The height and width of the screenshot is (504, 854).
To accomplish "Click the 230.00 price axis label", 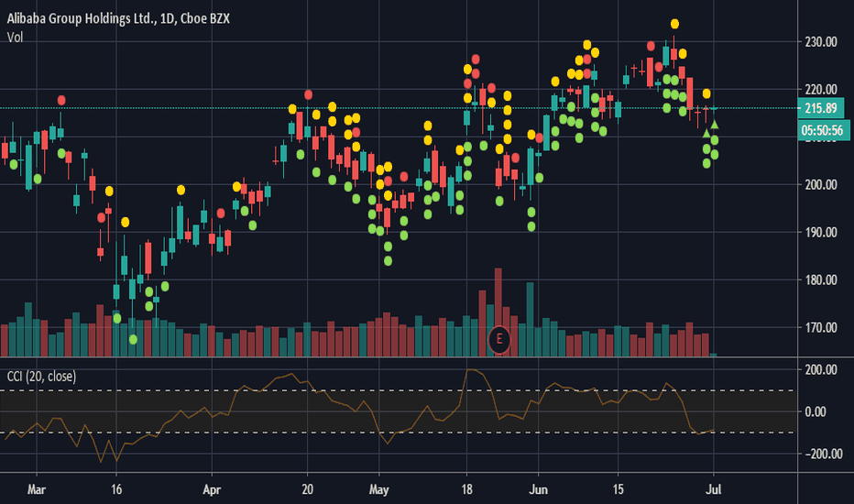I will coord(821,42).
